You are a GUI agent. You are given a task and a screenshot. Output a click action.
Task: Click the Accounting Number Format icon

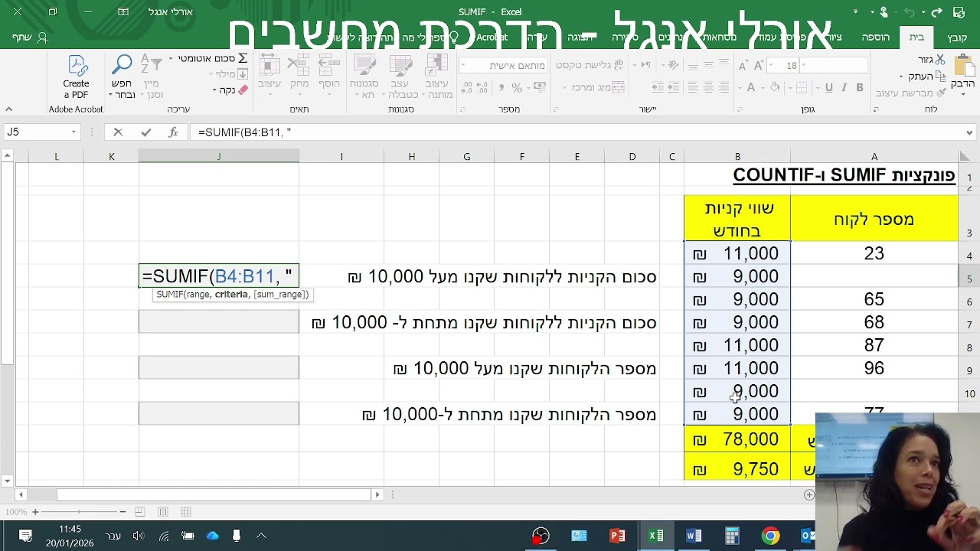(x=538, y=88)
